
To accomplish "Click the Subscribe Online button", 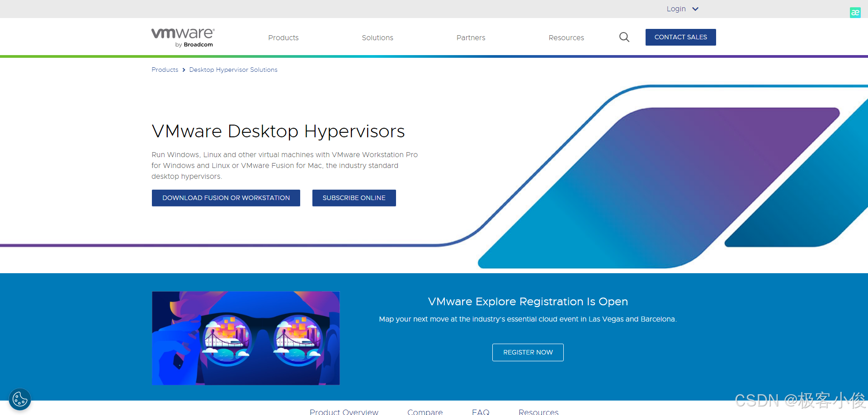I will (354, 198).
